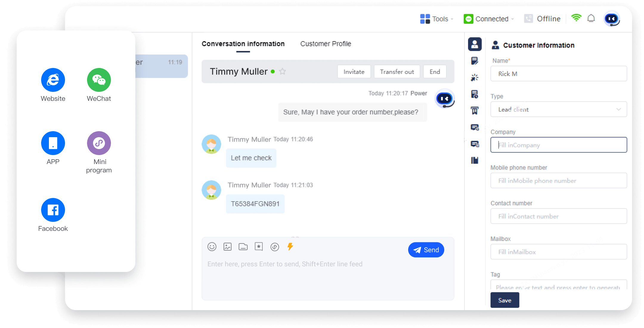Select the Facebook channel icon
644x328 pixels.
coord(53,210)
